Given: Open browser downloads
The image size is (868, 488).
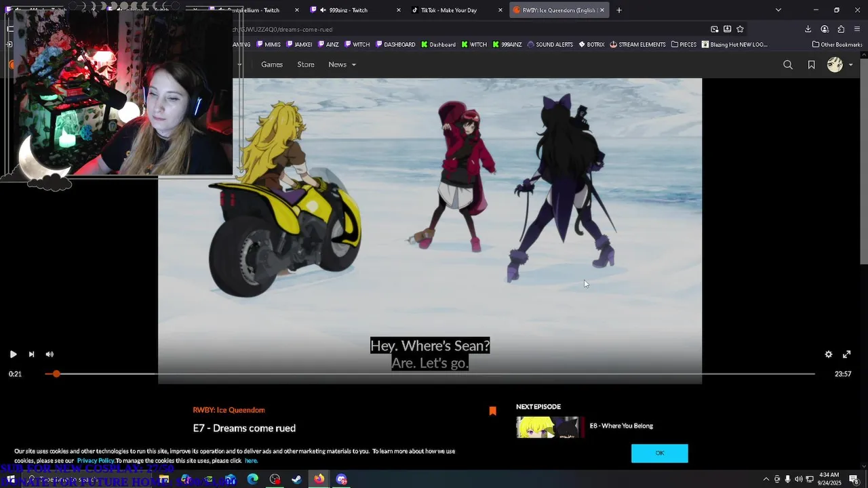Looking at the screenshot, I should coord(808,29).
